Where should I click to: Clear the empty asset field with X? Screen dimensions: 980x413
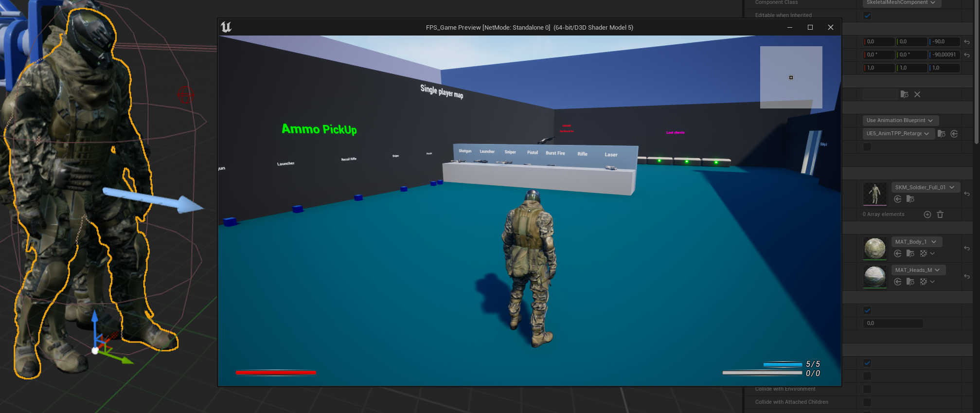point(917,94)
